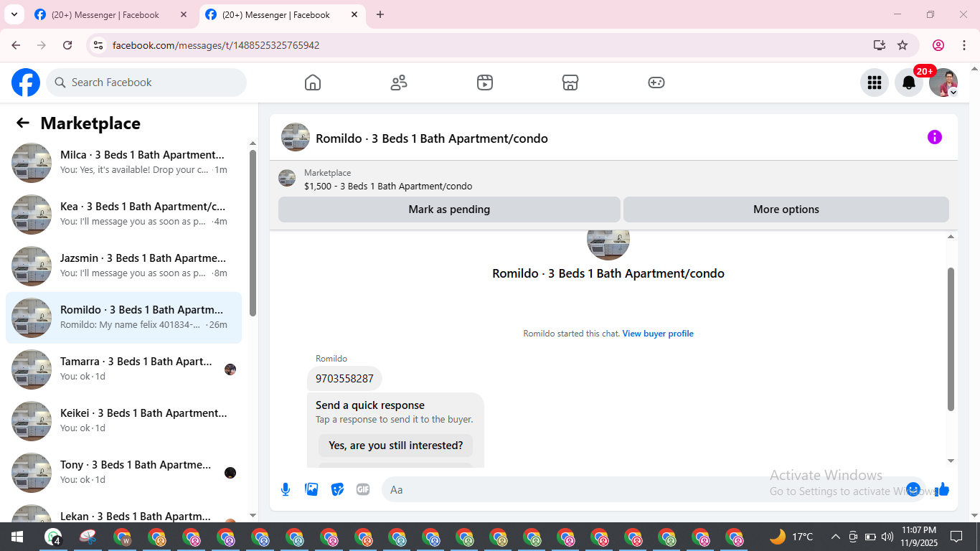Click the volume icon in system tray
This screenshot has width=980, height=551.
887,537
